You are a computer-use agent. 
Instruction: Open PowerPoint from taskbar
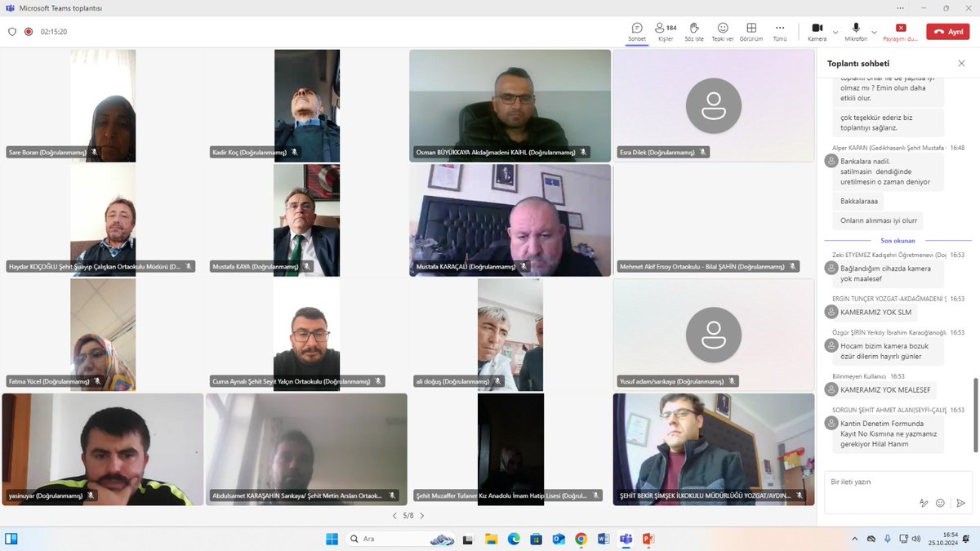[648, 539]
